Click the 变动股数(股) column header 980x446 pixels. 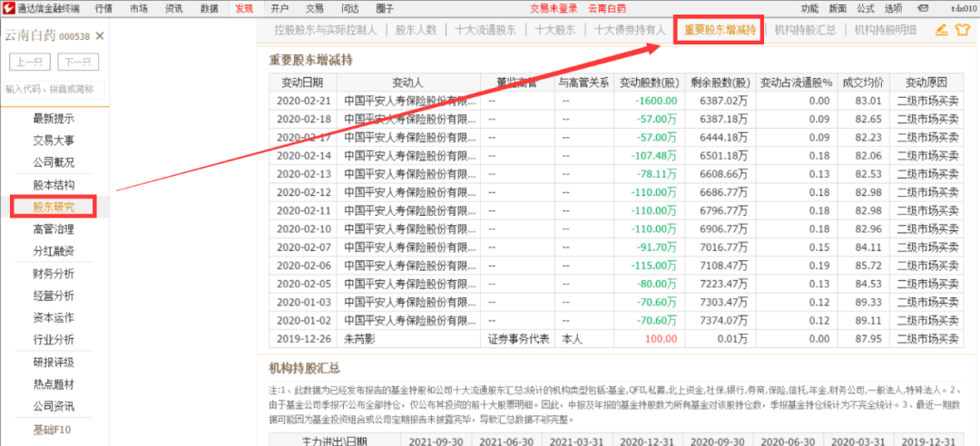(649, 82)
